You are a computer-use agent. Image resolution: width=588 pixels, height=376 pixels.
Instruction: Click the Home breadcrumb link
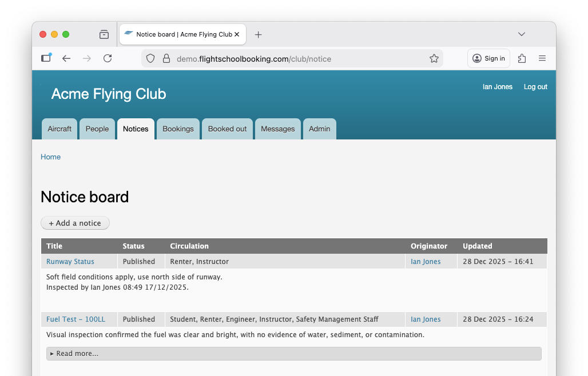tap(50, 157)
